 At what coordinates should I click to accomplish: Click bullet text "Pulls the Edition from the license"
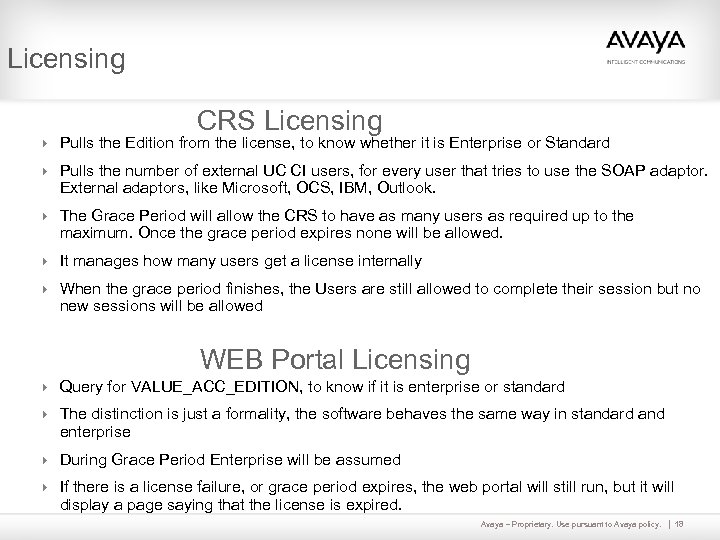[x=175, y=143]
